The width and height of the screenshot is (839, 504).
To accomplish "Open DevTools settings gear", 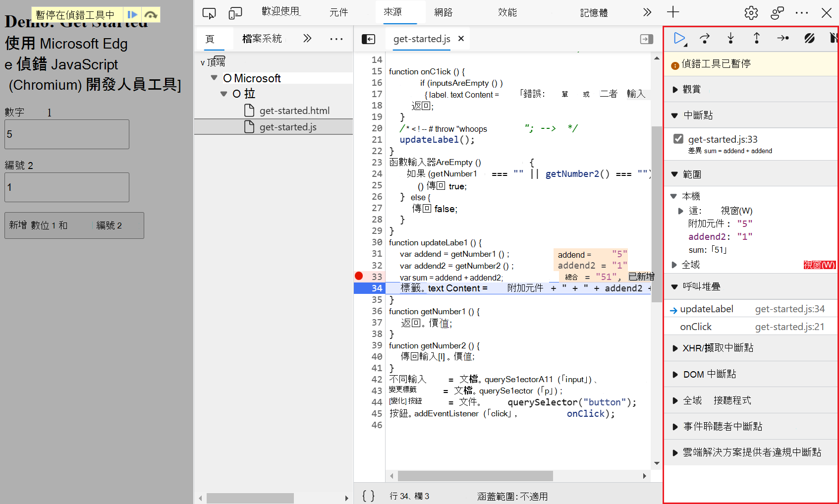I will point(751,13).
